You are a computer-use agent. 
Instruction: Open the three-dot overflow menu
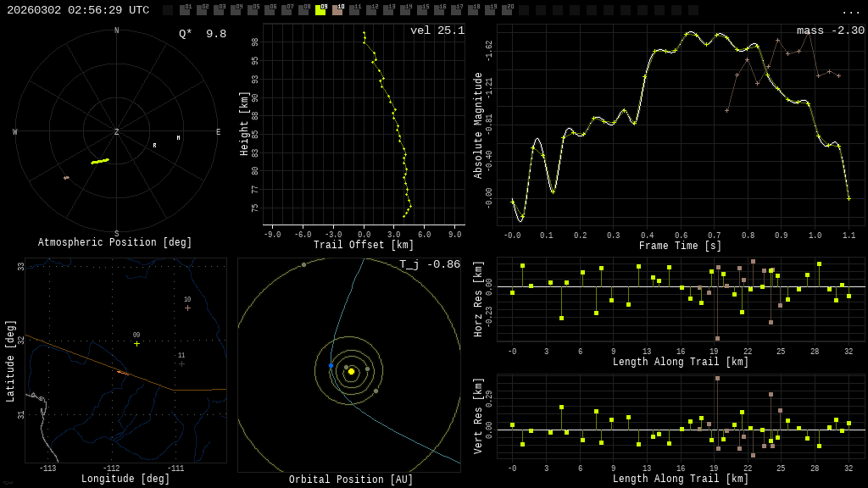click(x=850, y=11)
